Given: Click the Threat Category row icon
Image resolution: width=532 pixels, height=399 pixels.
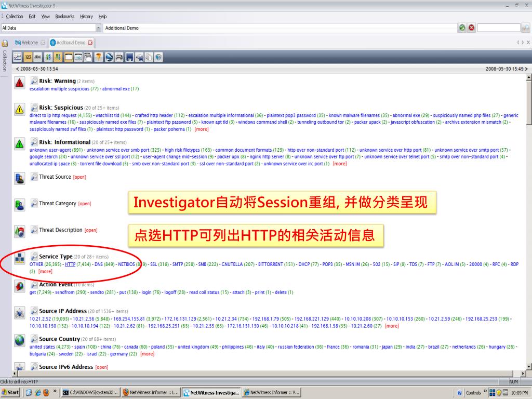Looking at the screenshot, I should point(20,205).
